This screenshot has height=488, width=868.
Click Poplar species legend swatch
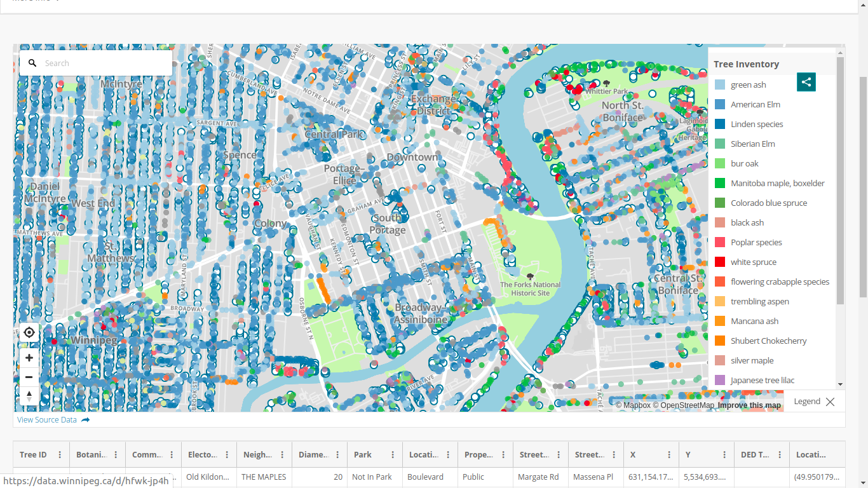click(x=720, y=242)
